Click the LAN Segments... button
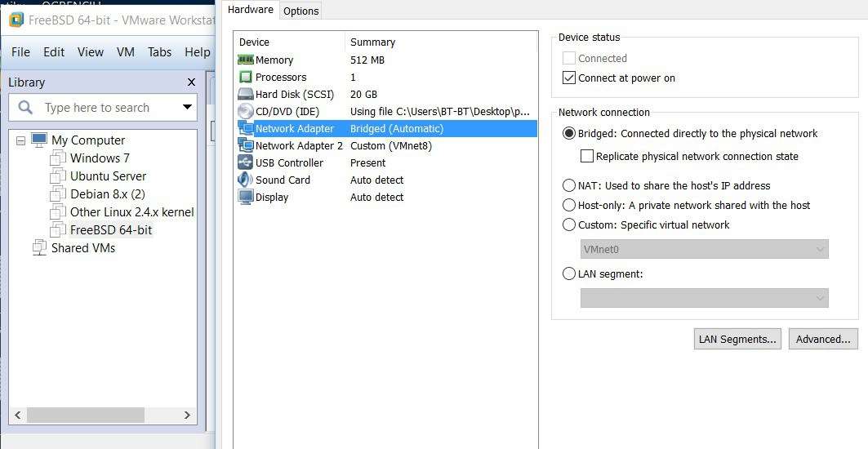This screenshot has height=449, width=868. 737,340
